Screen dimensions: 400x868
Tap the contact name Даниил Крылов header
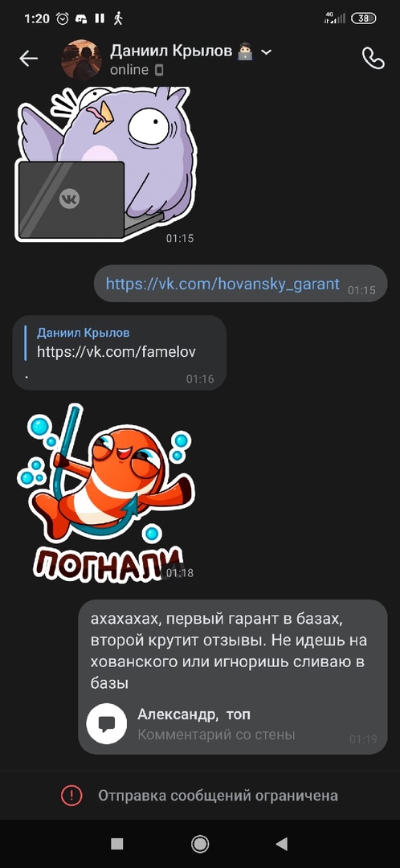click(171, 51)
